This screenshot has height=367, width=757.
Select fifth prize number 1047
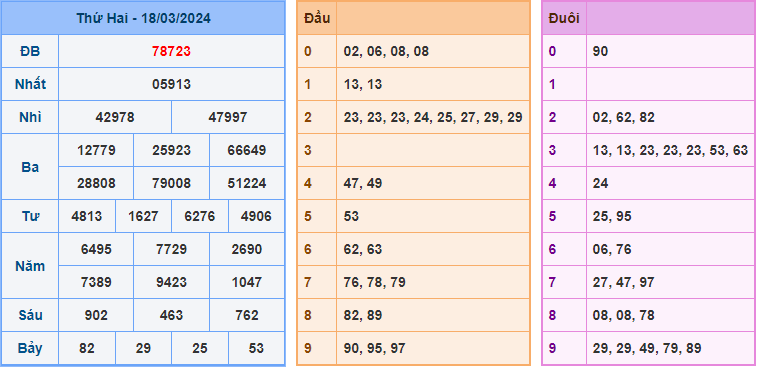pos(247,282)
